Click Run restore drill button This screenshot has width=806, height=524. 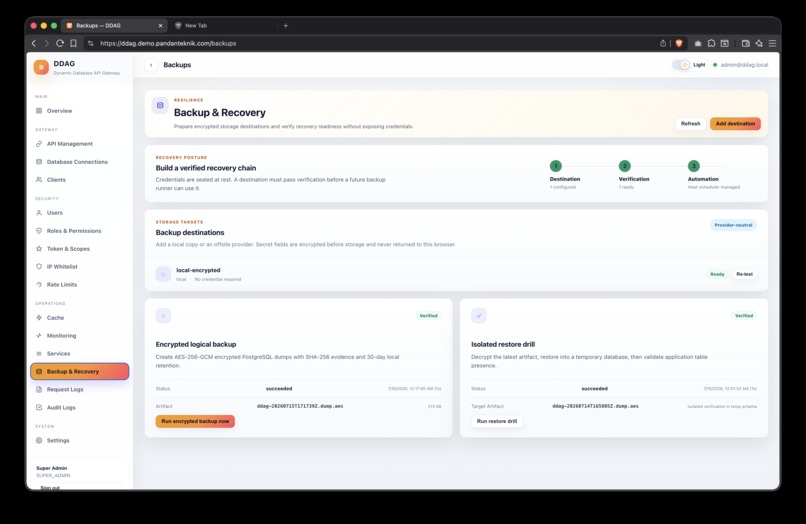click(x=497, y=421)
